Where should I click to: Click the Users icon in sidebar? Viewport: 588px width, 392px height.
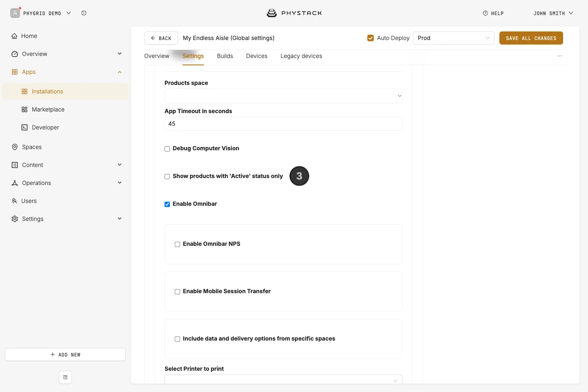(14, 201)
